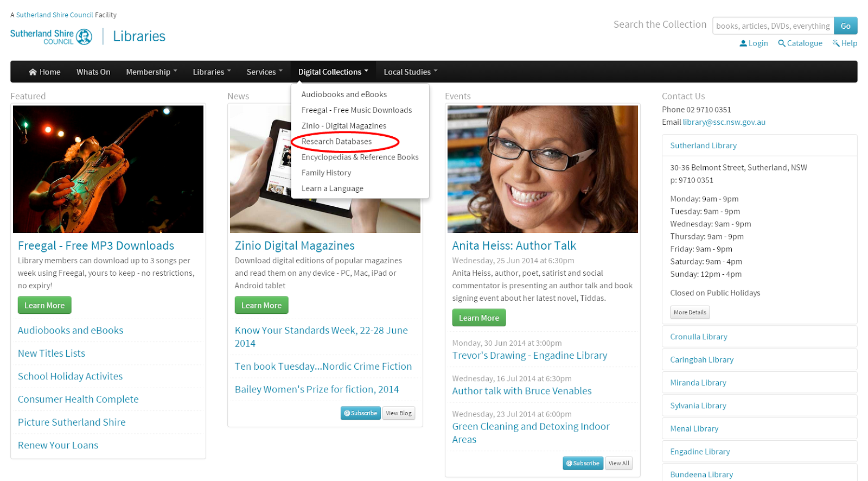Image resolution: width=868 pixels, height=481 pixels.
Task: Select Audiobooks and eBooks menu entry
Action: point(344,94)
